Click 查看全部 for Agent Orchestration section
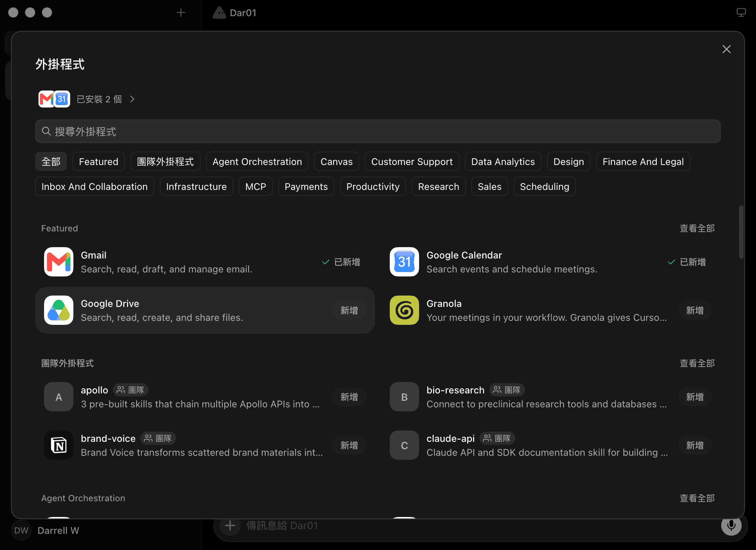 pyautogui.click(x=697, y=498)
